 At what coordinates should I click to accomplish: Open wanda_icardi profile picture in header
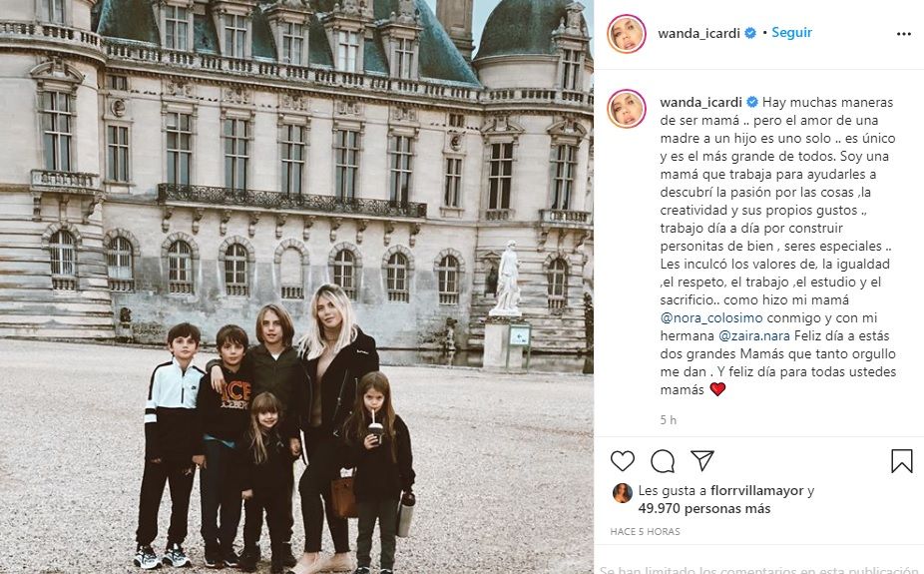coord(627,34)
